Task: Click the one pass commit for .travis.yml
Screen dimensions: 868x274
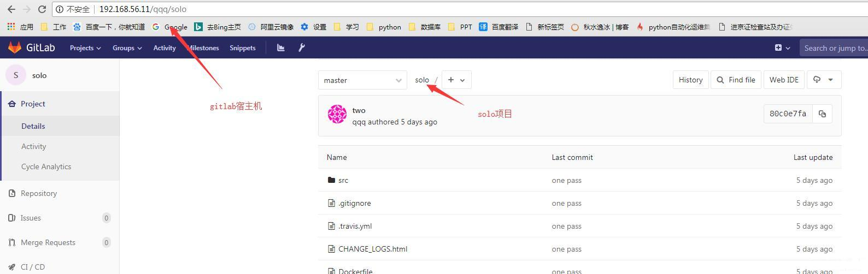Action: point(566,226)
